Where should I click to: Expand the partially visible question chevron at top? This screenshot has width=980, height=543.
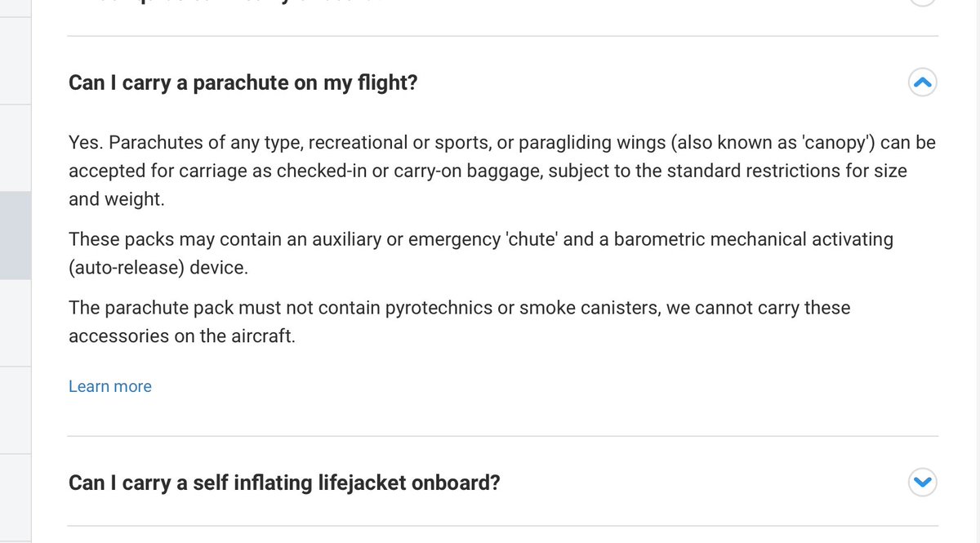tap(922, 2)
